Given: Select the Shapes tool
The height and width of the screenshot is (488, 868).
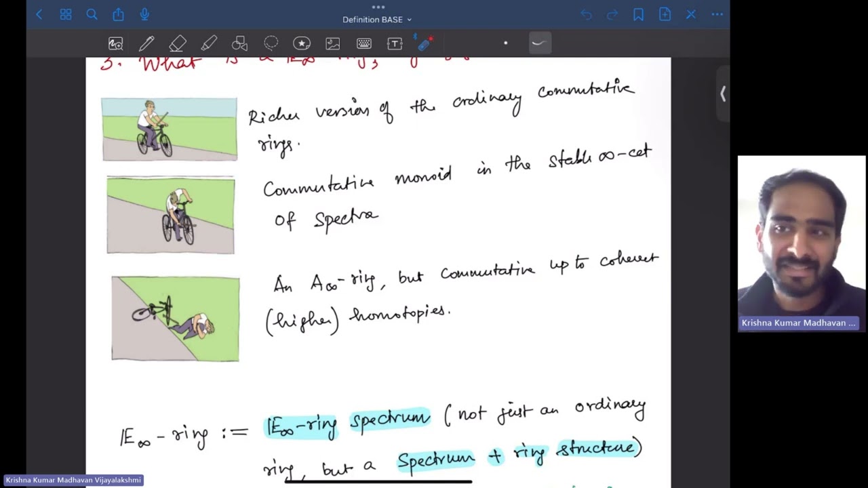Looking at the screenshot, I should coord(239,44).
